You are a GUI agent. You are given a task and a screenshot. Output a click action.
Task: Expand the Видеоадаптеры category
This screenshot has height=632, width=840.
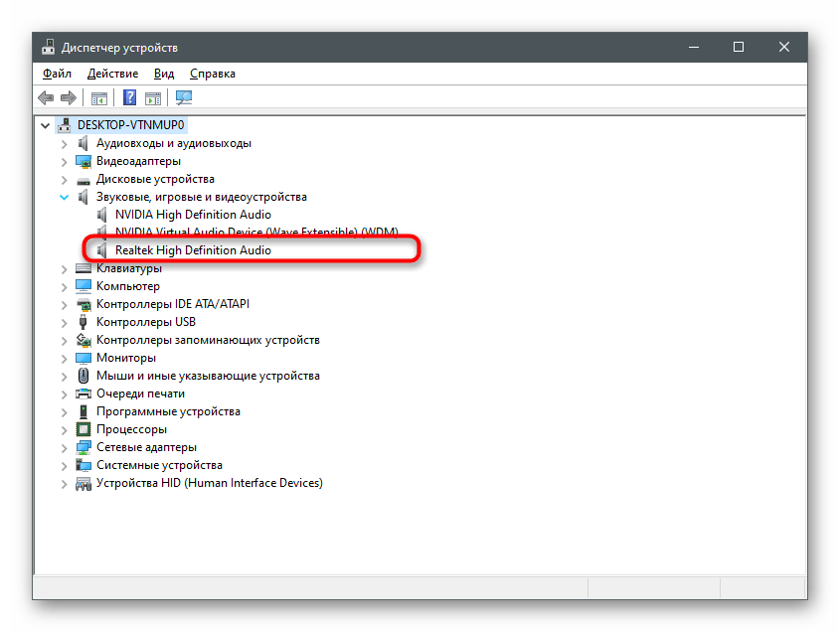click(x=65, y=162)
